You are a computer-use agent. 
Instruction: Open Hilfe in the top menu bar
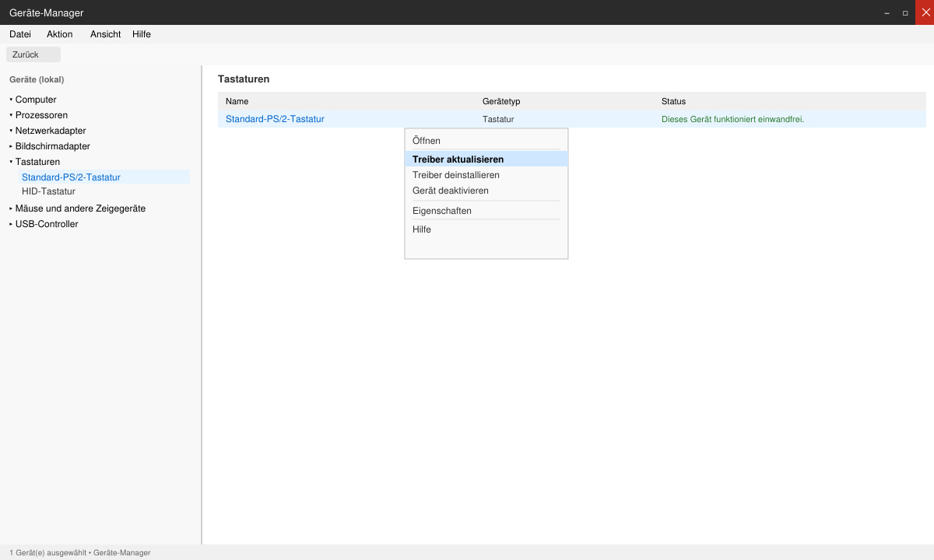coord(142,34)
